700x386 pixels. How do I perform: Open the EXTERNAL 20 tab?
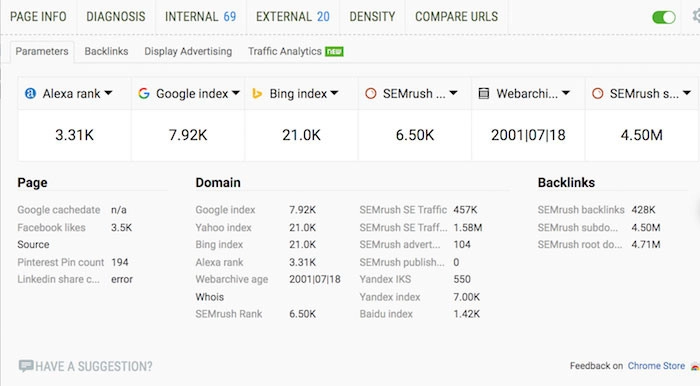pyautogui.click(x=292, y=17)
